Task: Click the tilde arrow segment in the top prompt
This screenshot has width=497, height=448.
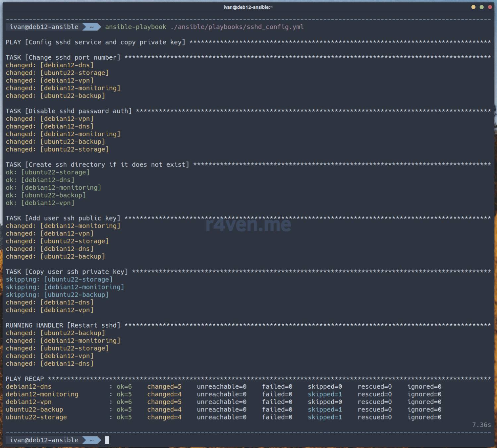Action: [91, 27]
